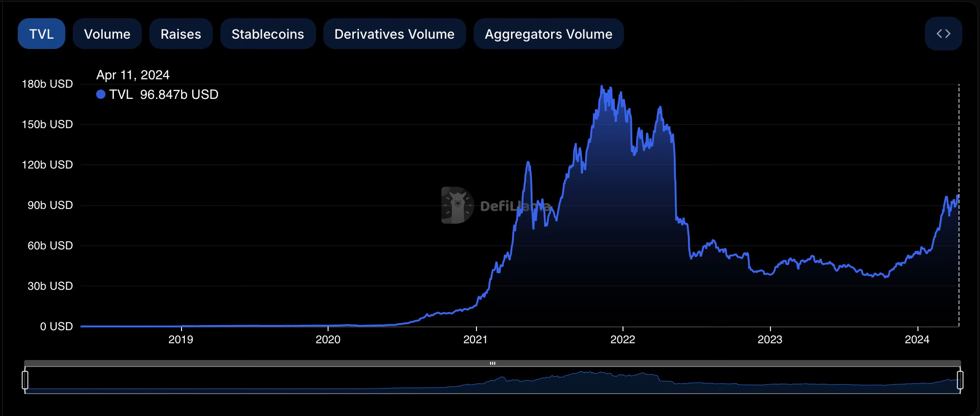The image size is (980, 416).
Task: Click the mini overview chart in range selector
Action: [x=492, y=380]
